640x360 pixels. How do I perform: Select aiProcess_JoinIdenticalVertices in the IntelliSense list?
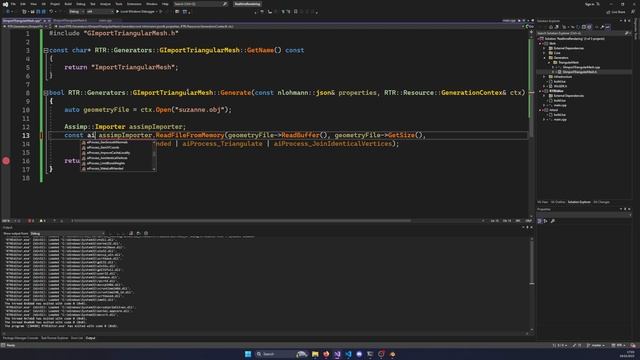[107, 158]
